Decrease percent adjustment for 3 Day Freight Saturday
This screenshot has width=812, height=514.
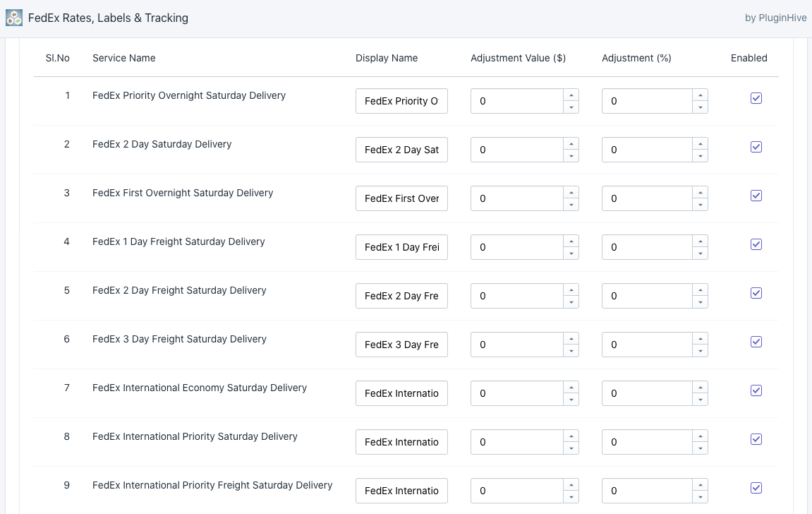click(700, 351)
